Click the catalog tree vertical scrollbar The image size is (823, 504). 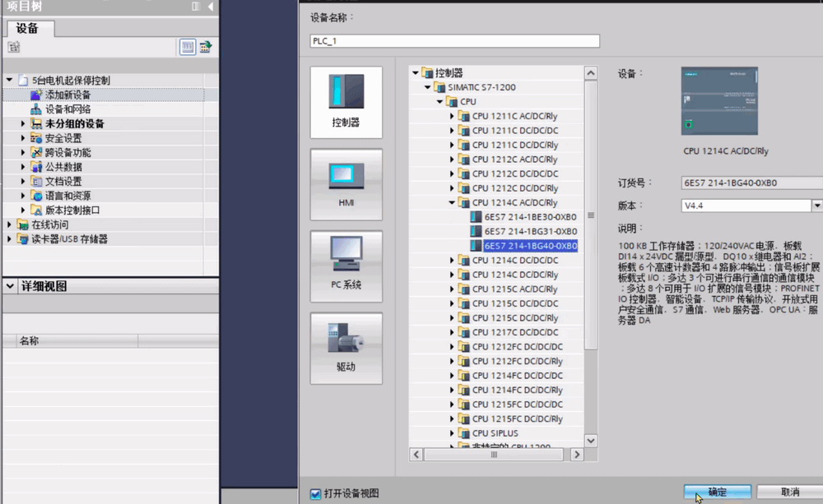click(590, 247)
